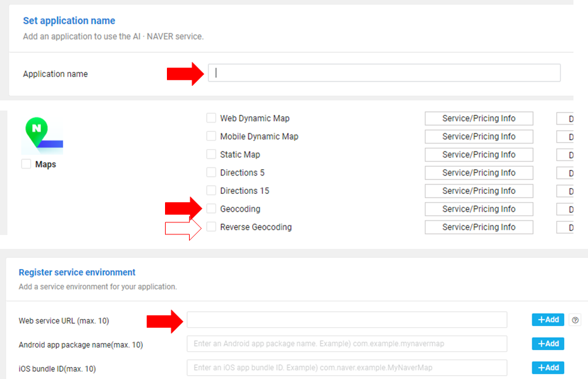The height and width of the screenshot is (379, 588).
Task: Click the Application name input field
Action: pyautogui.click(x=384, y=73)
